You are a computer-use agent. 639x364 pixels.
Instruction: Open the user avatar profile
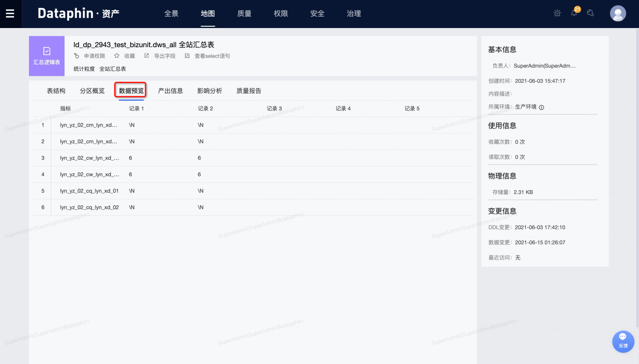coord(618,14)
